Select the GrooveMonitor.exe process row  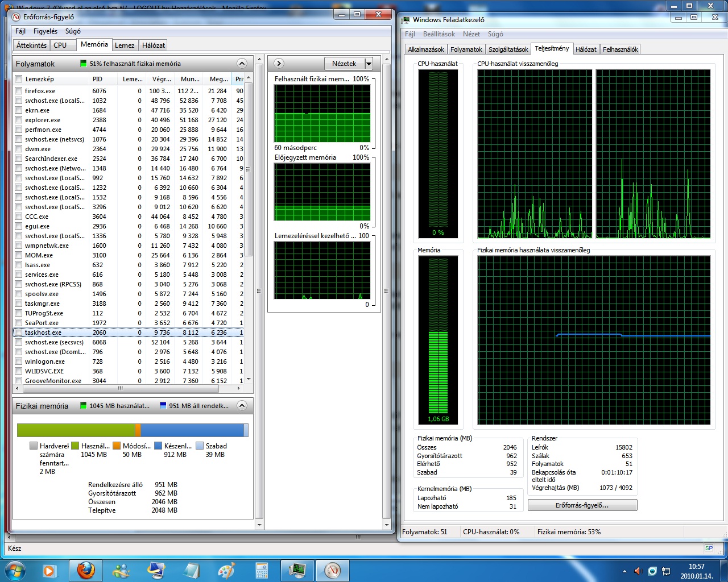[130, 381]
